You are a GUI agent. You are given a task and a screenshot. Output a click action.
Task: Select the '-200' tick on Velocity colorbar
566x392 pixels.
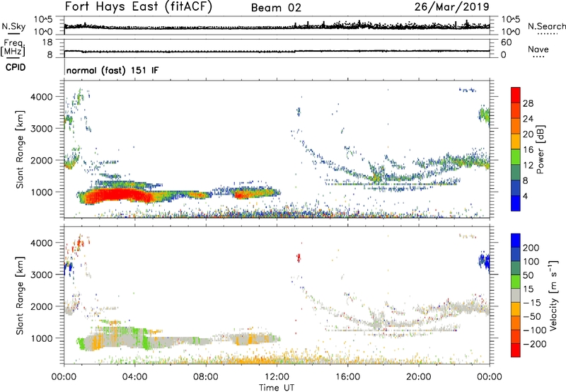[x=534, y=344]
